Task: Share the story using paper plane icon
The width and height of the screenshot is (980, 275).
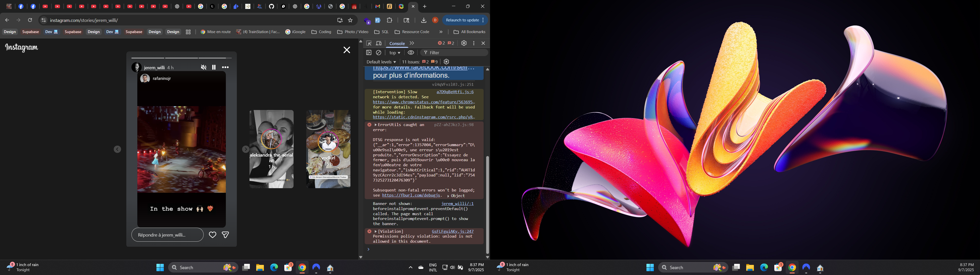Action: click(226, 235)
